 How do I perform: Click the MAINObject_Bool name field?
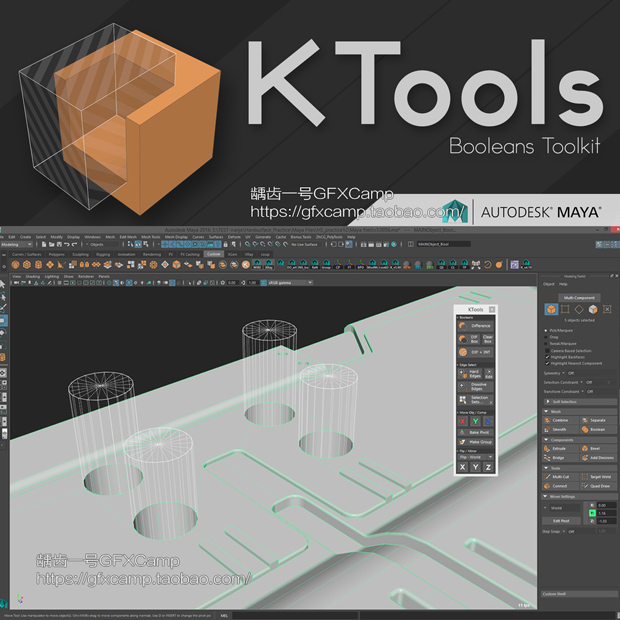(444, 244)
